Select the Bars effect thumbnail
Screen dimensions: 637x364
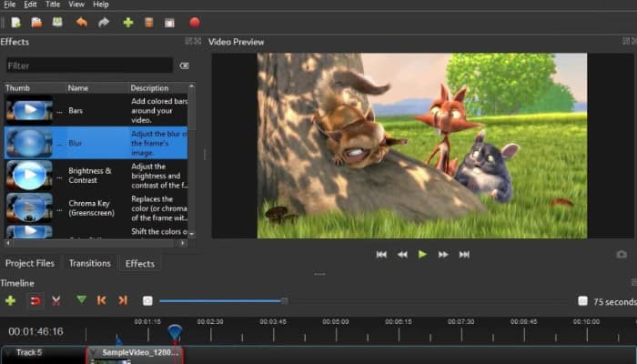coord(29,110)
